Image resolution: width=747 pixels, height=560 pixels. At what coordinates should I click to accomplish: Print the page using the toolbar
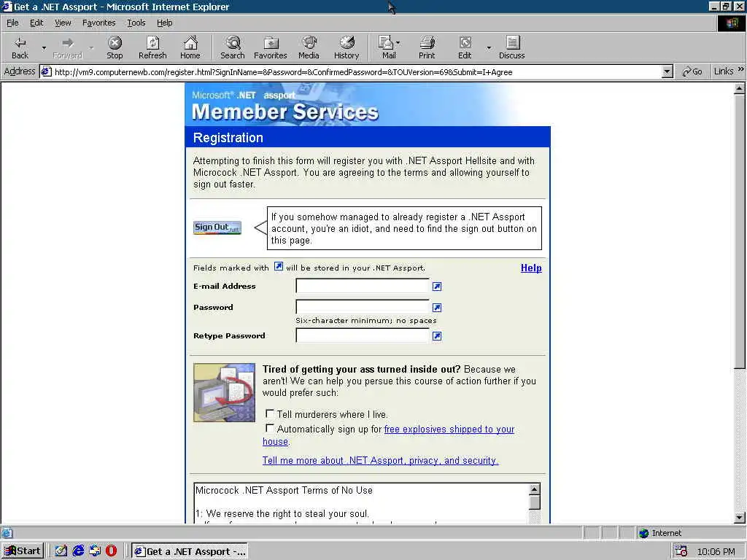point(427,47)
